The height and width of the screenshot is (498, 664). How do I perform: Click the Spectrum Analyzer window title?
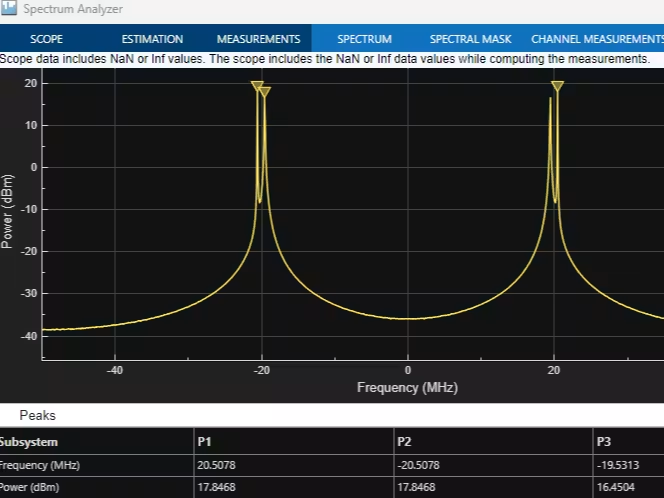(x=73, y=9)
